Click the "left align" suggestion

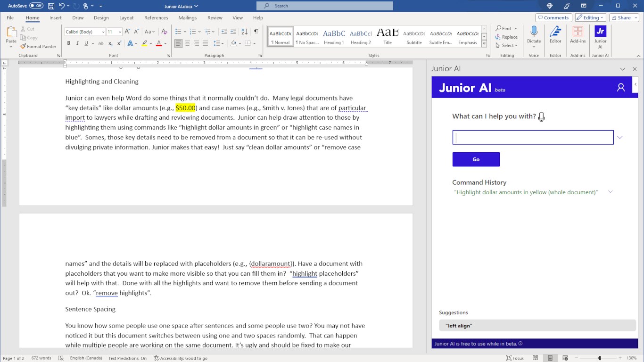537,326
